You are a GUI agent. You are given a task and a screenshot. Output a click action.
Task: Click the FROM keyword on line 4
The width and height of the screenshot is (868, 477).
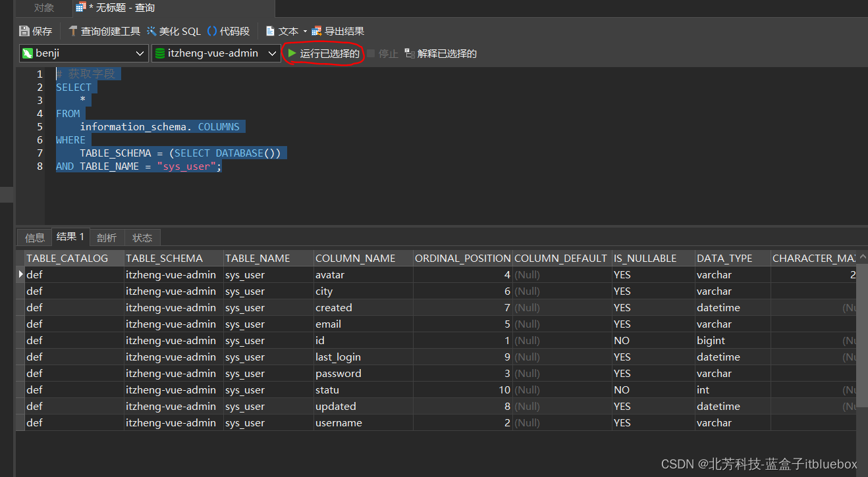click(68, 113)
